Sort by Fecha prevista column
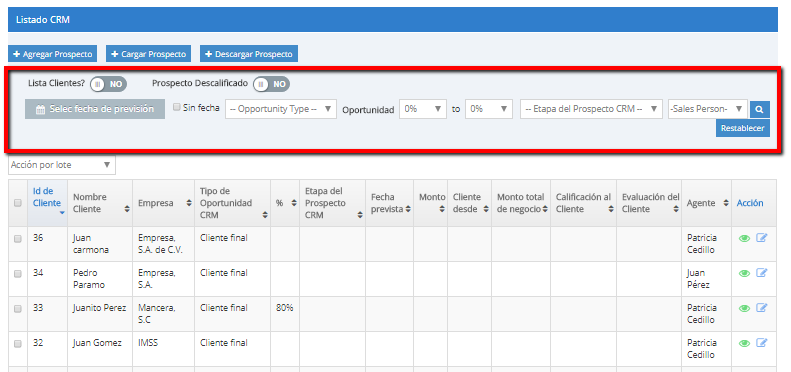 coord(408,209)
